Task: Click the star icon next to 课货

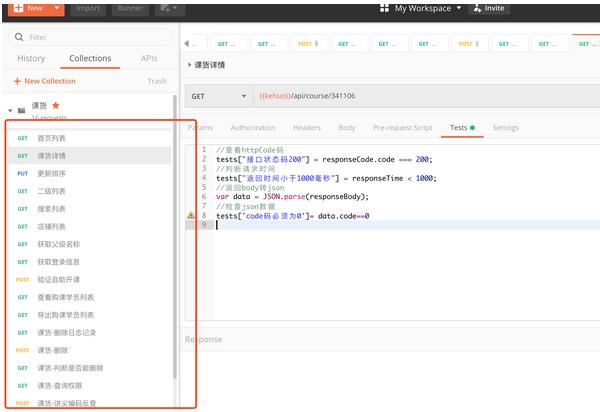Action: click(56, 104)
